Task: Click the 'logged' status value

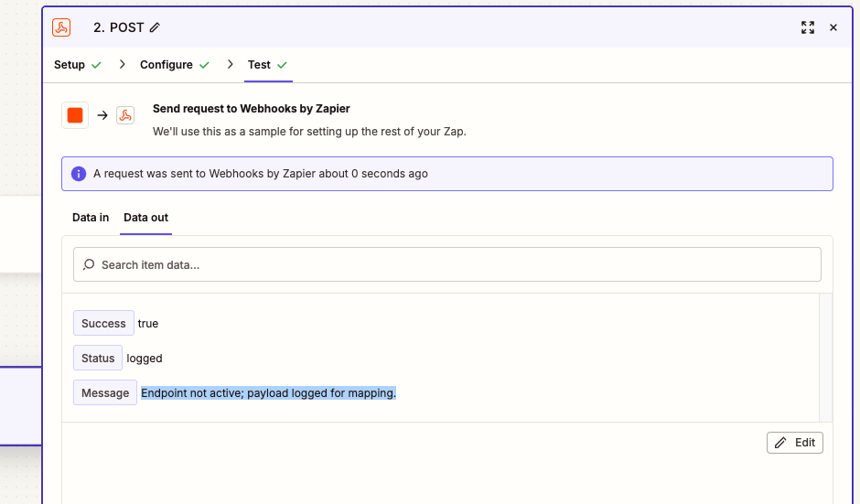Action: tap(145, 359)
